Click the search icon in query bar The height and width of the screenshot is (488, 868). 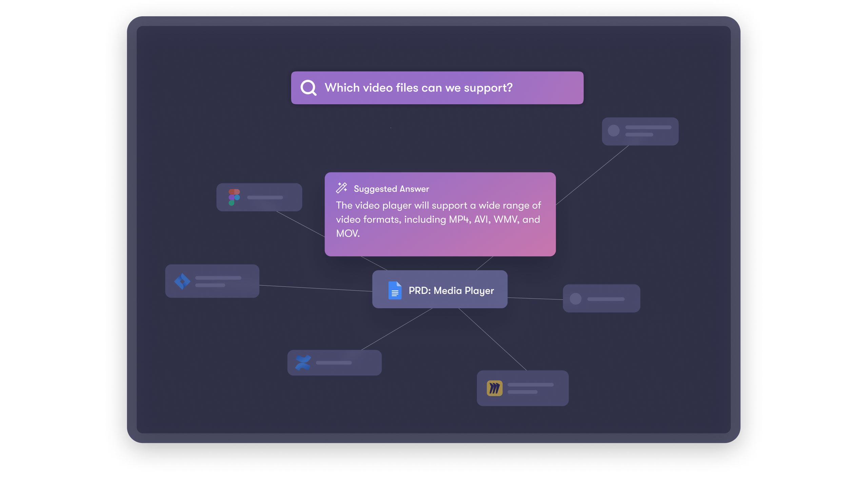(x=308, y=87)
